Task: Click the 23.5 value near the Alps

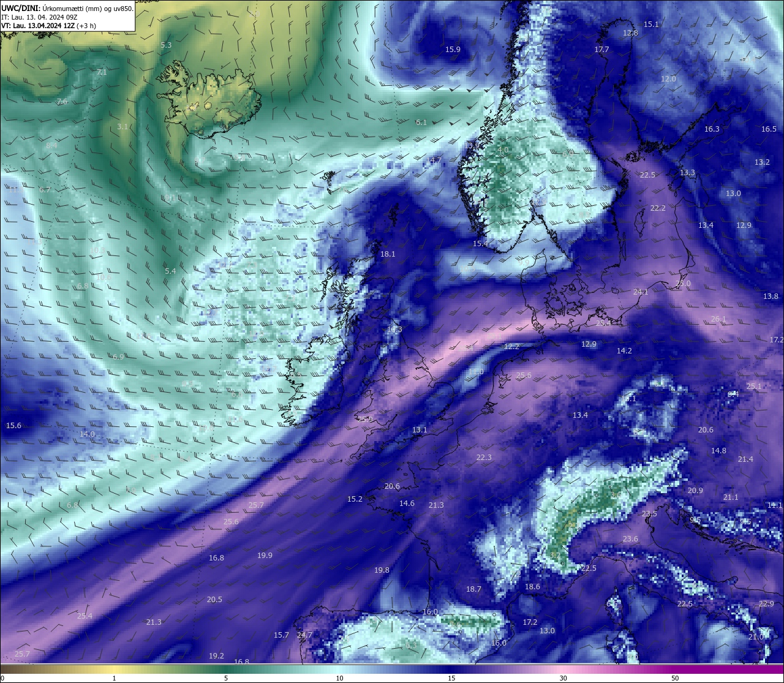Action: (x=649, y=514)
